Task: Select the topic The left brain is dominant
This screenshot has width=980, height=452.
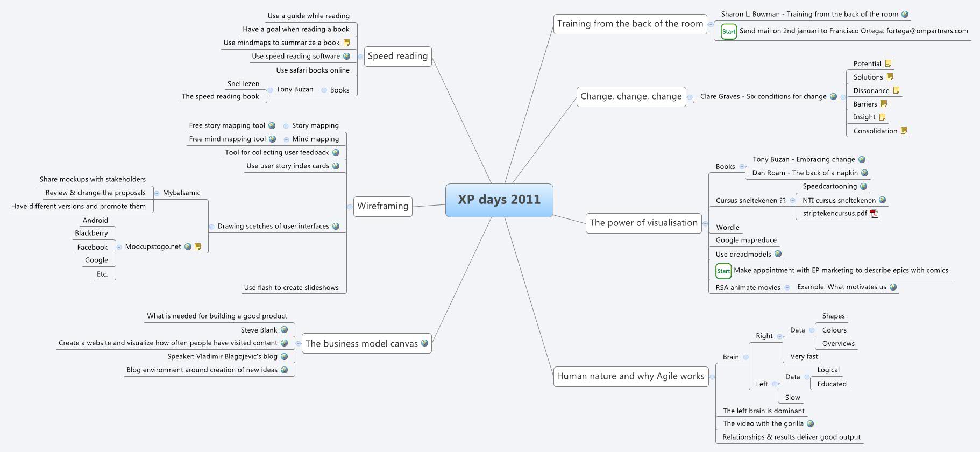Action: click(x=763, y=411)
